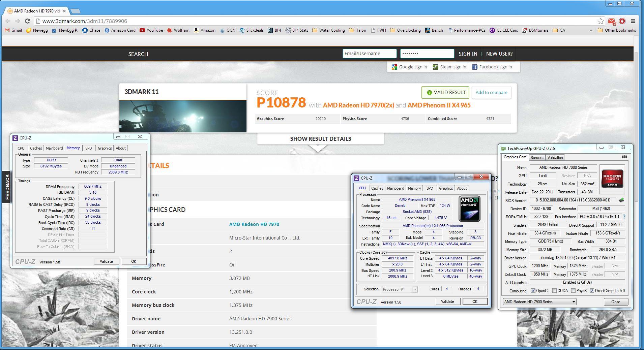Image resolution: width=644 pixels, height=350 pixels.
Task: Click the AMD Phenom II logo in CPU-Z
Action: click(469, 209)
